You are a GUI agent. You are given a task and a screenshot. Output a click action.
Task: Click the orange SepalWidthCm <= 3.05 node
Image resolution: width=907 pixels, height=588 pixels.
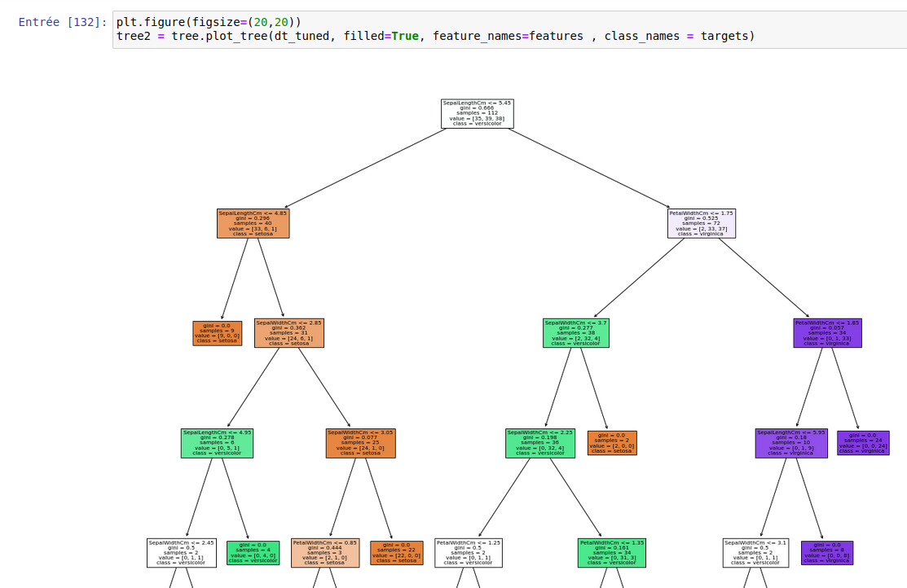[360, 443]
